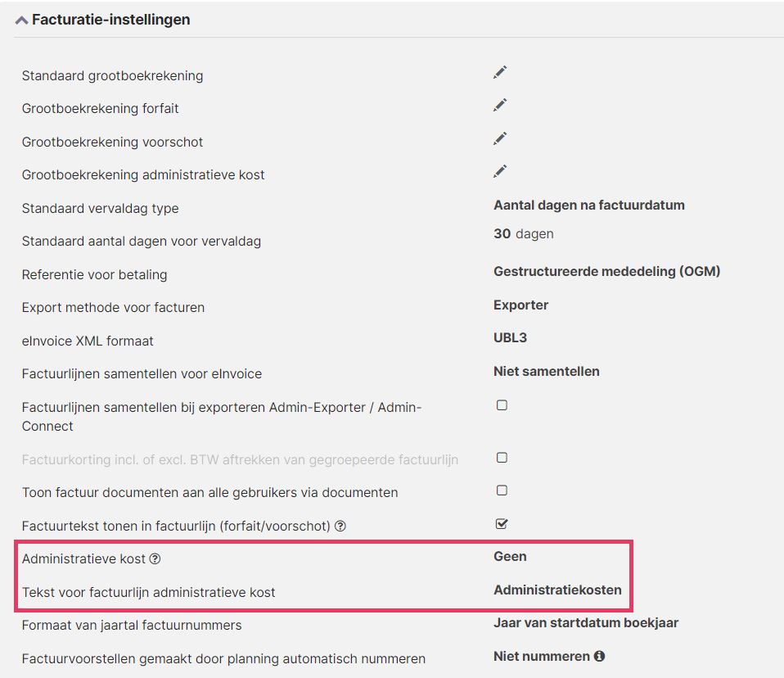The image size is (784, 678).
Task: Open help icon next to Administratieve kost
Action: [x=155, y=559]
